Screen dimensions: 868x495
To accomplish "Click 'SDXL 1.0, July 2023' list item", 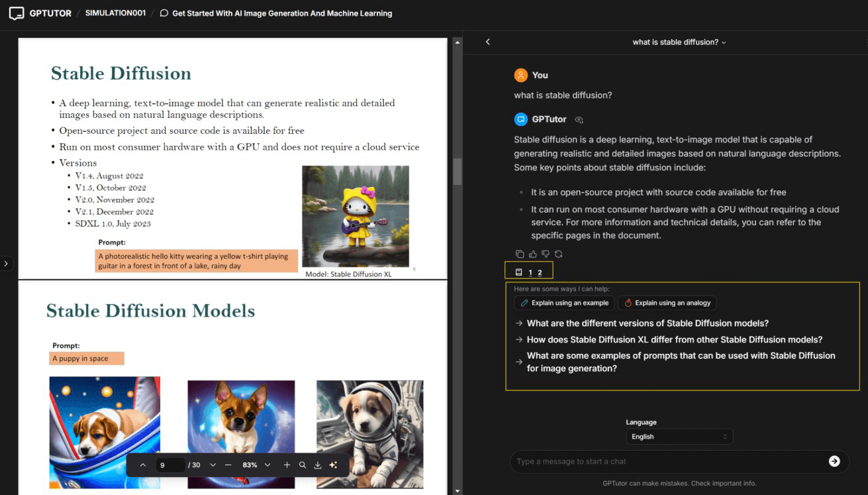I will tap(113, 224).
